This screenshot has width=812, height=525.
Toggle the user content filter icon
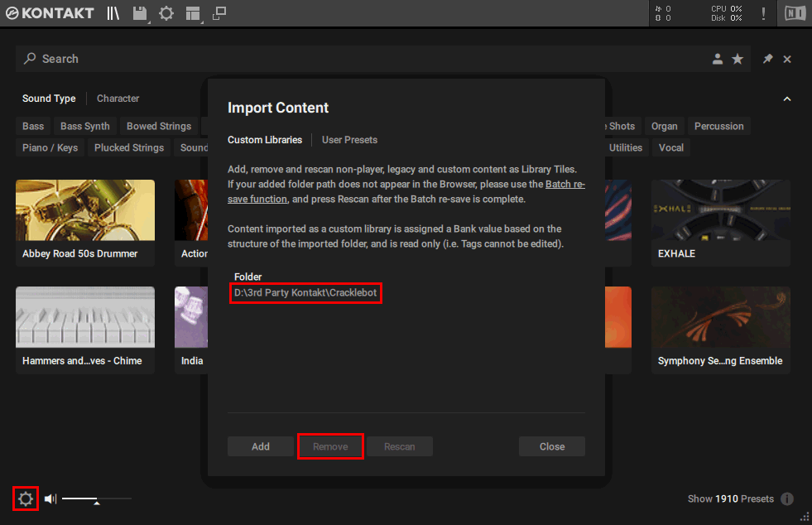717,59
